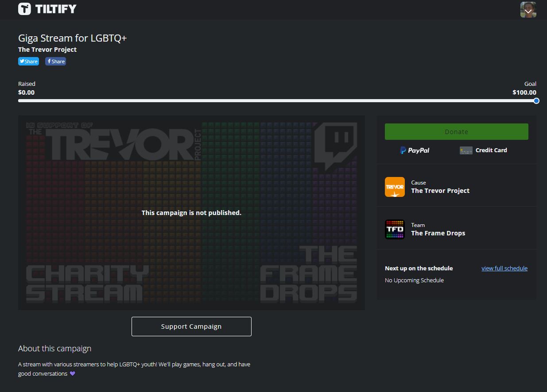Click the $100.00 goal amount
The height and width of the screenshot is (392, 547).
(x=524, y=92)
